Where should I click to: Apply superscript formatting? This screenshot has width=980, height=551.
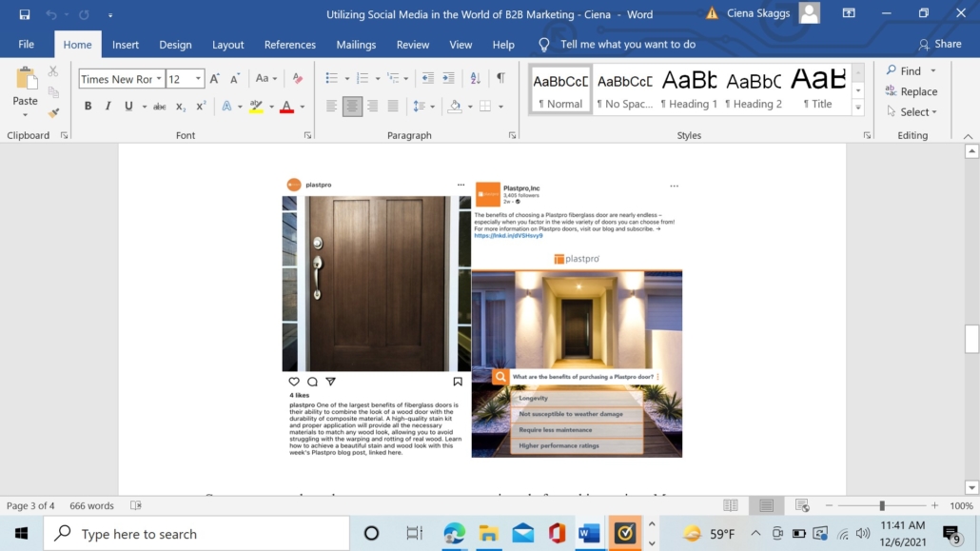(x=201, y=107)
